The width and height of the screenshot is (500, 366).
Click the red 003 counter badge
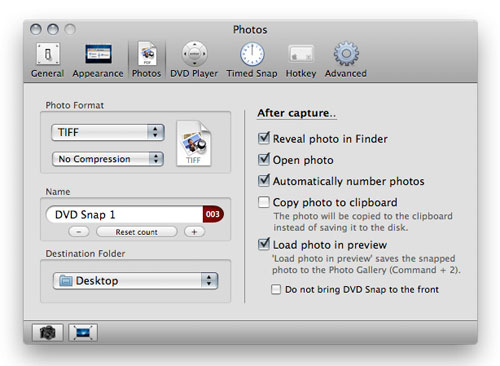(213, 214)
